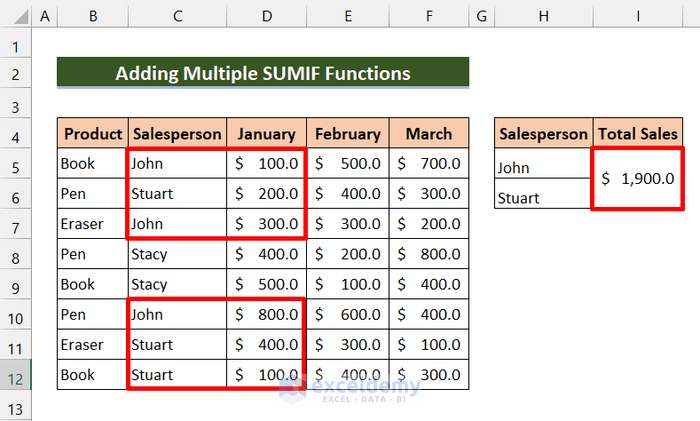This screenshot has width=700, height=421.
Task: Select the 'Total Sales' header cell
Action: click(x=638, y=134)
